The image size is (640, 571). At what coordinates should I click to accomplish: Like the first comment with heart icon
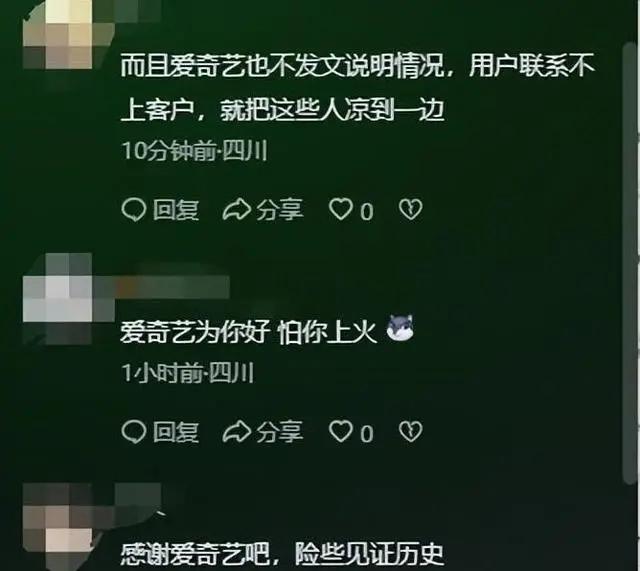click(341, 209)
